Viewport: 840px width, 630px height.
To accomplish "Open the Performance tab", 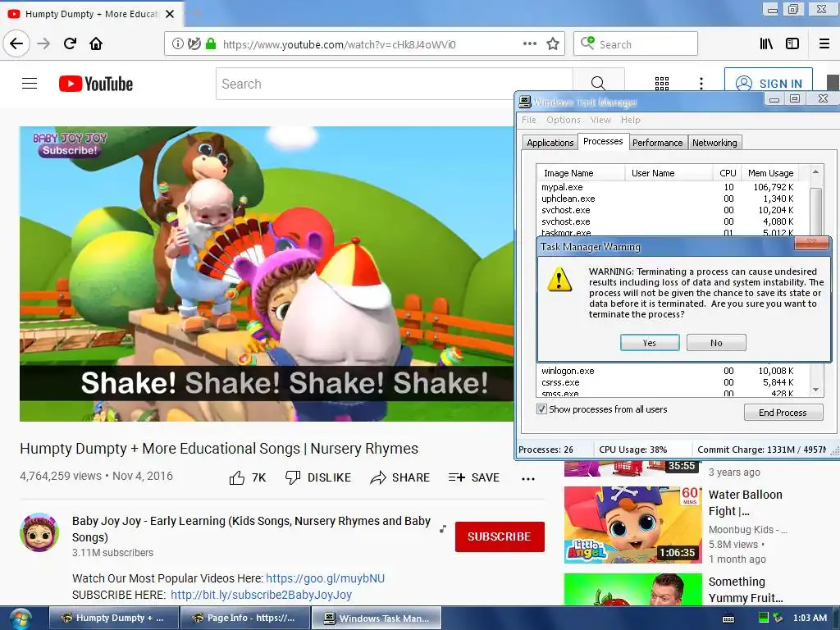I will pyautogui.click(x=657, y=143).
